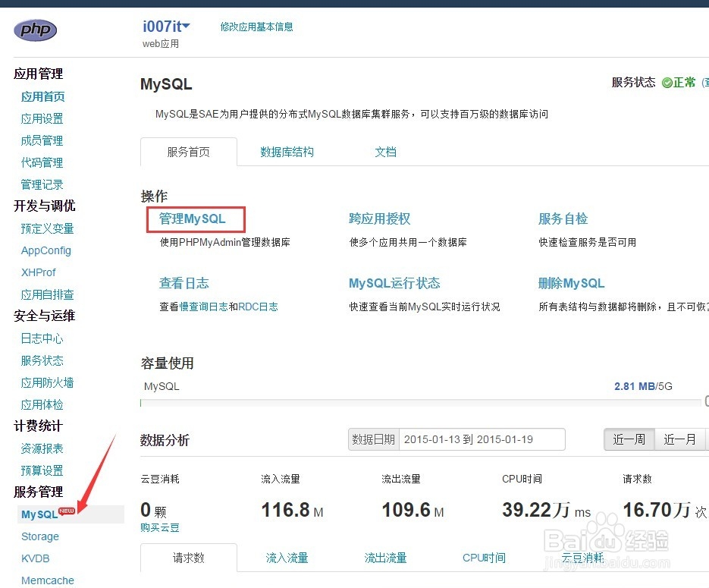Image resolution: width=709 pixels, height=588 pixels.
Task: Switch to the 请求数 chart tab
Action: (189, 558)
